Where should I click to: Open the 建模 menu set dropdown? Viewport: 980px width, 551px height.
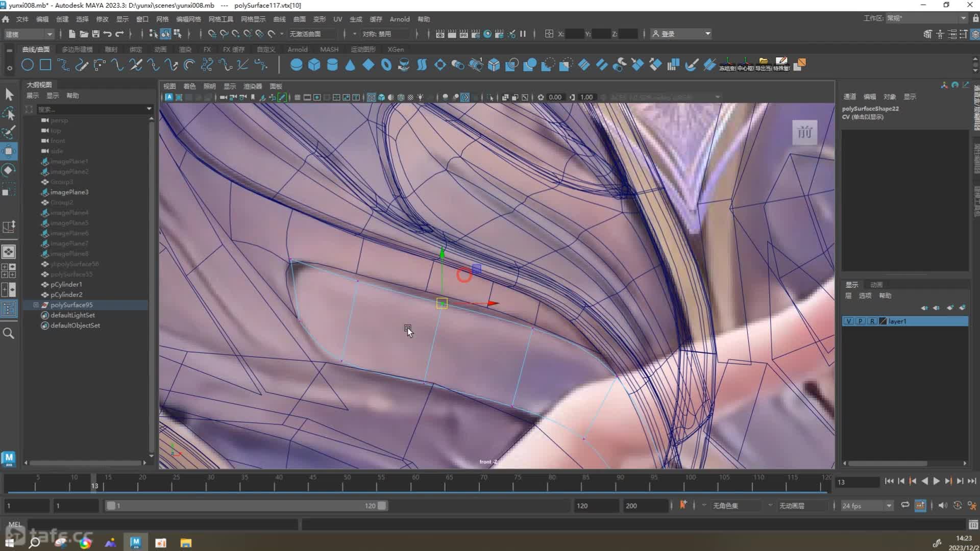pyautogui.click(x=29, y=34)
